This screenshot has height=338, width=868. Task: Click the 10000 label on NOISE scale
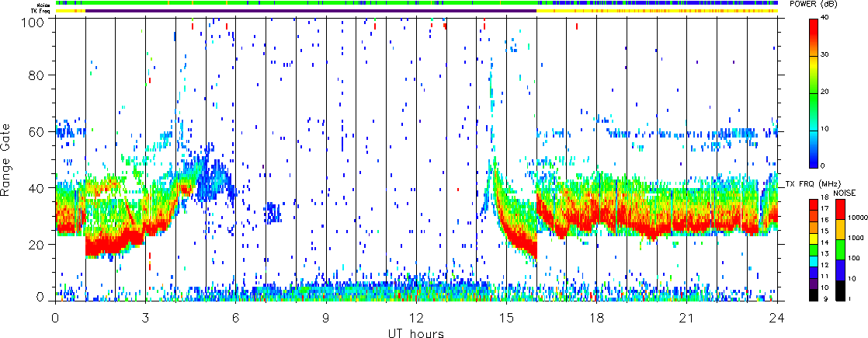pyautogui.click(x=856, y=219)
